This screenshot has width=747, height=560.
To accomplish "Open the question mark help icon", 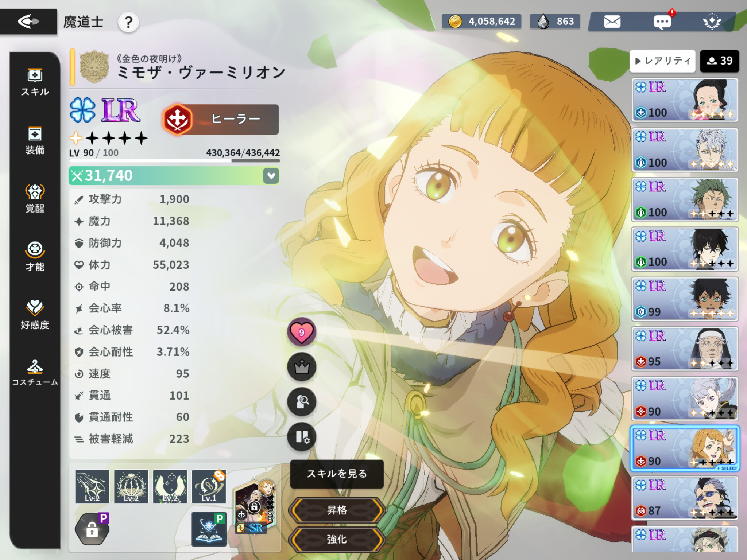I will pyautogui.click(x=128, y=22).
